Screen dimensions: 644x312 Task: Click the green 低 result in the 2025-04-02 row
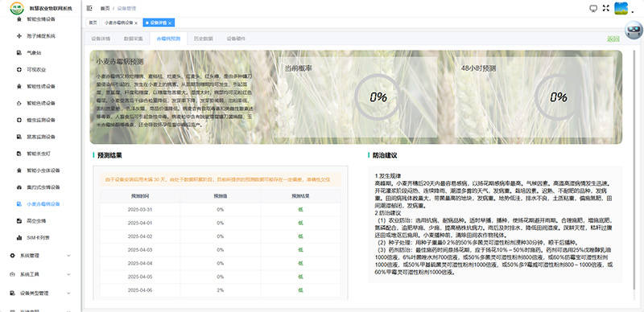click(x=300, y=236)
